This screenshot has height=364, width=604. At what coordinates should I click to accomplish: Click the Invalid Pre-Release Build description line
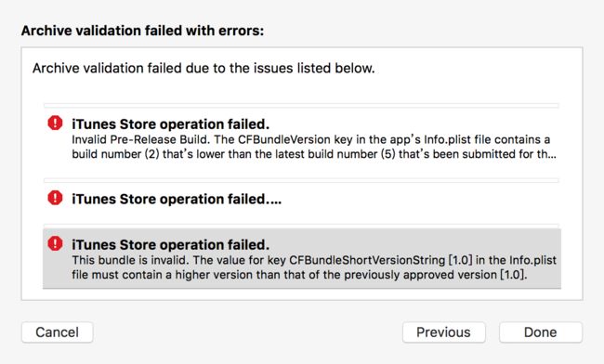(x=310, y=139)
